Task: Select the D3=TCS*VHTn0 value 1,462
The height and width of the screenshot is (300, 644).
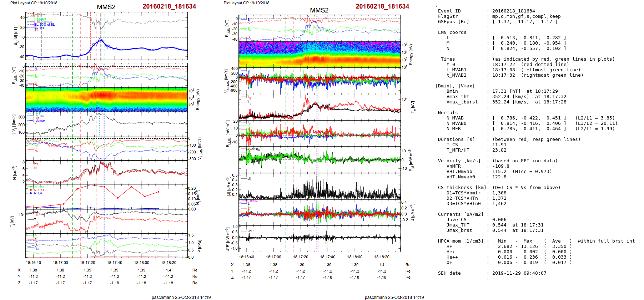Action: [x=499, y=204]
